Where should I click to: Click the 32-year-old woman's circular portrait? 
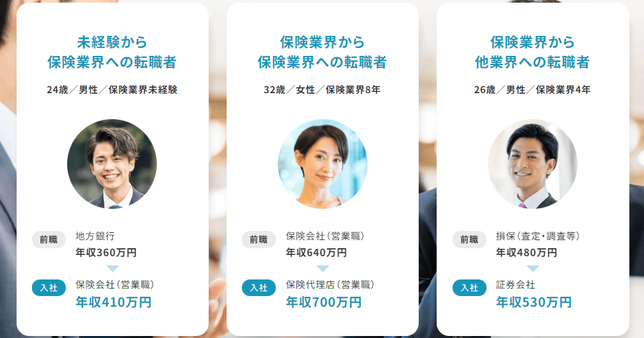click(x=322, y=164)
